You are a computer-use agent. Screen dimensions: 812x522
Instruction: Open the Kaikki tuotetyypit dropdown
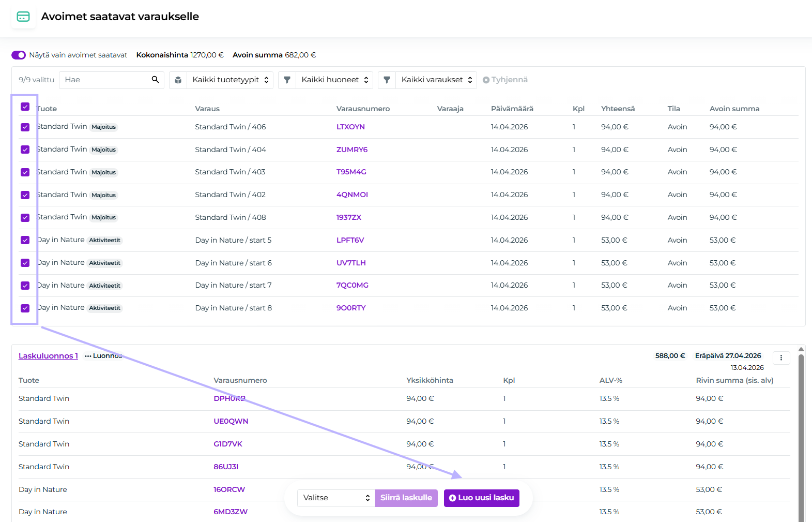(230, 80)
